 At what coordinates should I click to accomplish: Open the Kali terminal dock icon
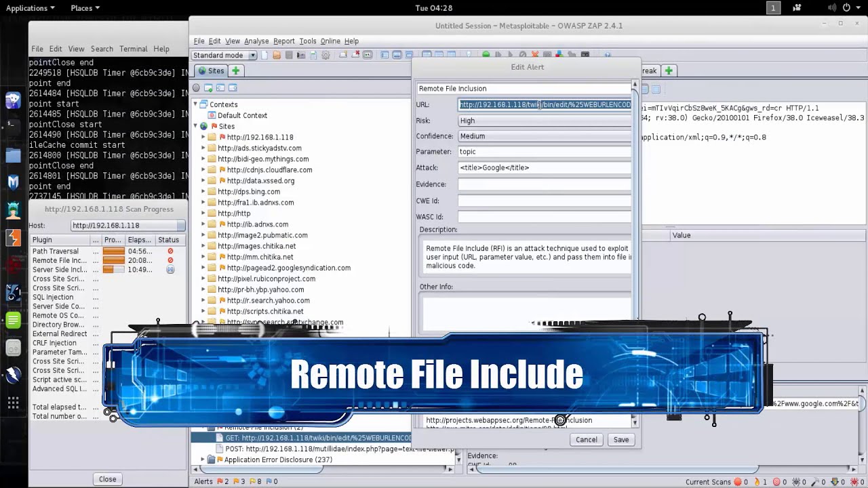13,127
